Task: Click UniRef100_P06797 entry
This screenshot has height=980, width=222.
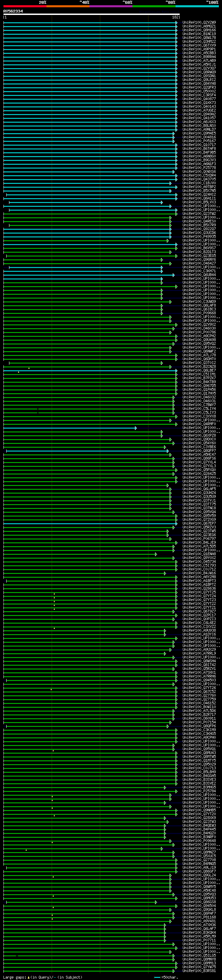Action: (199, 539)
